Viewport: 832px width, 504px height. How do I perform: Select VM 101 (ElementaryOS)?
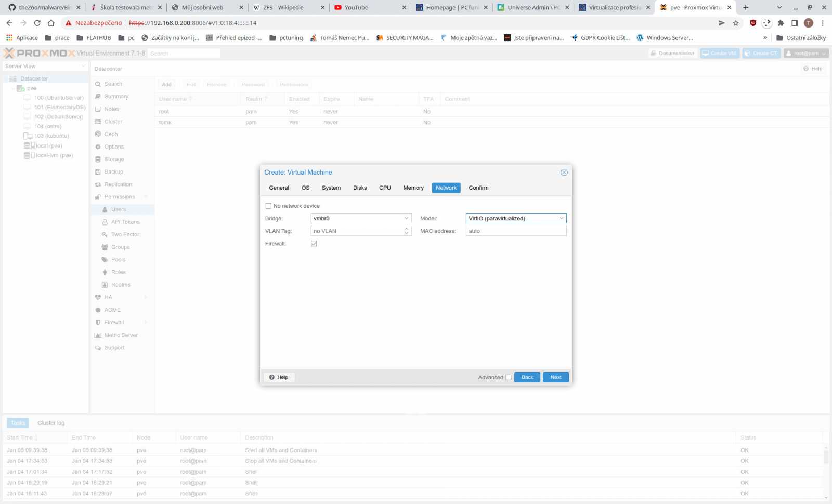60,108
